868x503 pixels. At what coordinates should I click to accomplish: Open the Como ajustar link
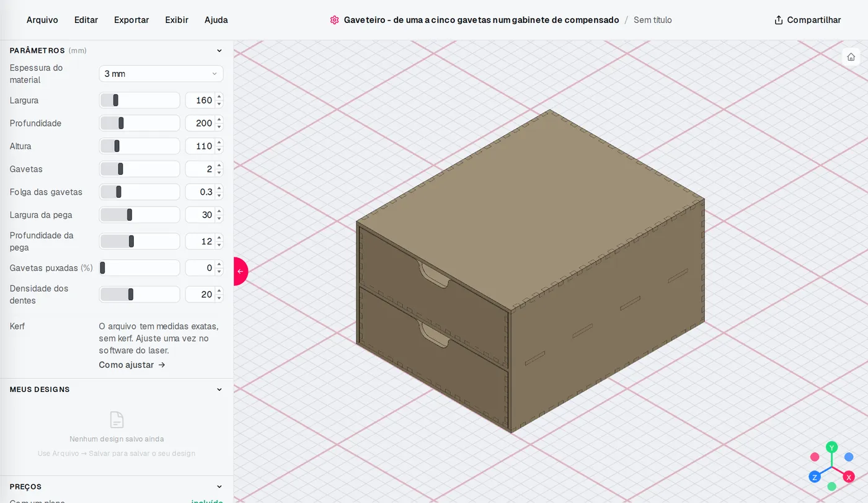132,365
